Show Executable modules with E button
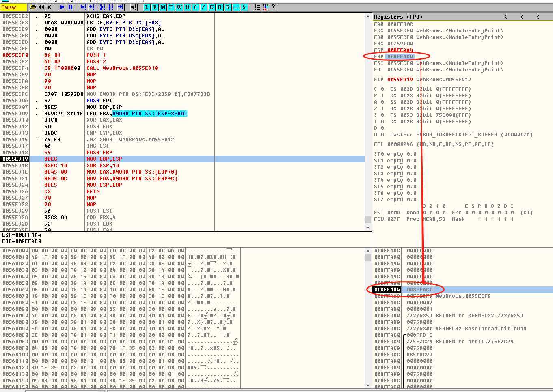This screenshot has width=553, height=392. [155, 7]
